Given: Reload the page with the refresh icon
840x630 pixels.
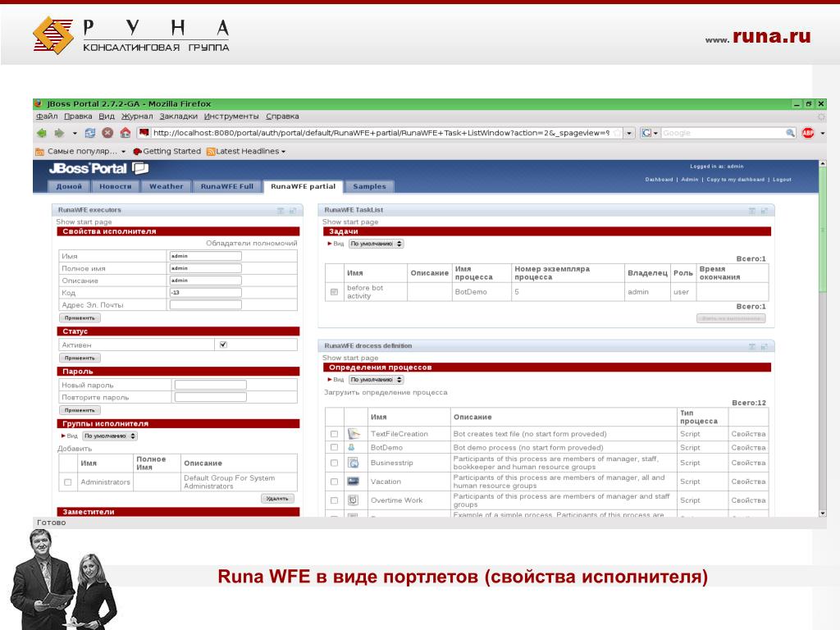Looking at the screenshot, I should [90, 133].
